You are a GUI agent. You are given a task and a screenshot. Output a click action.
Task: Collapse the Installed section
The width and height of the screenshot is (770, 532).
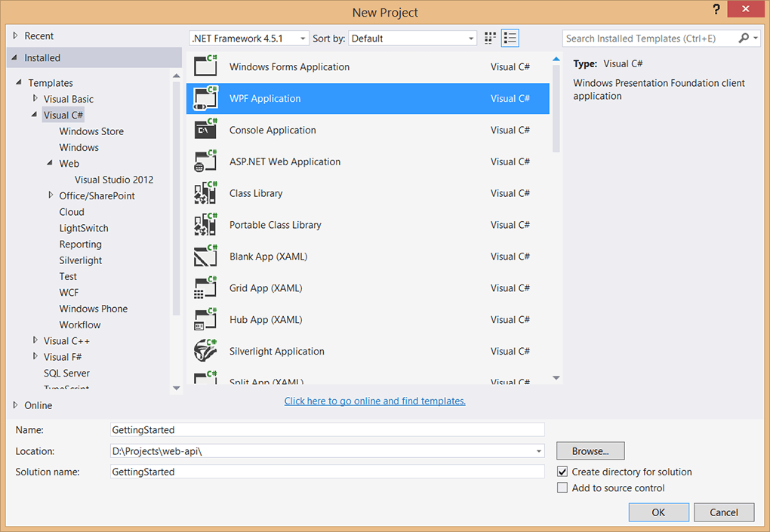(14, 57)
